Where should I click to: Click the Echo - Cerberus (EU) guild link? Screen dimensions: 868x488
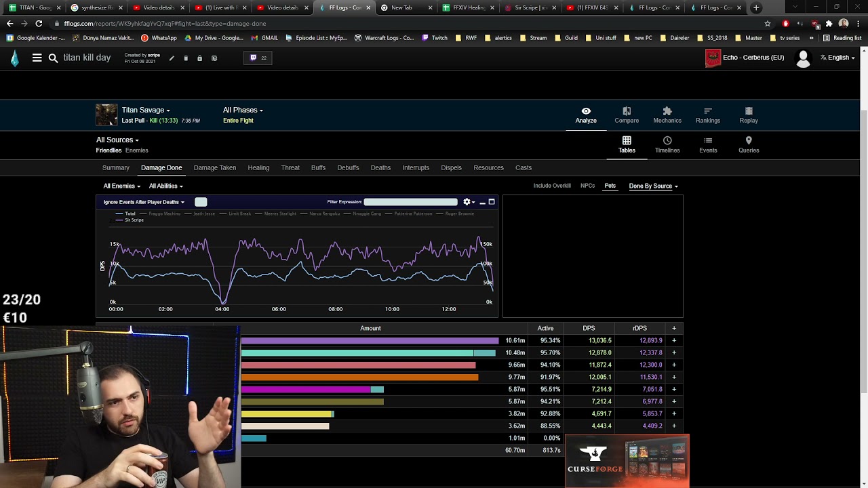pos(753,58)
